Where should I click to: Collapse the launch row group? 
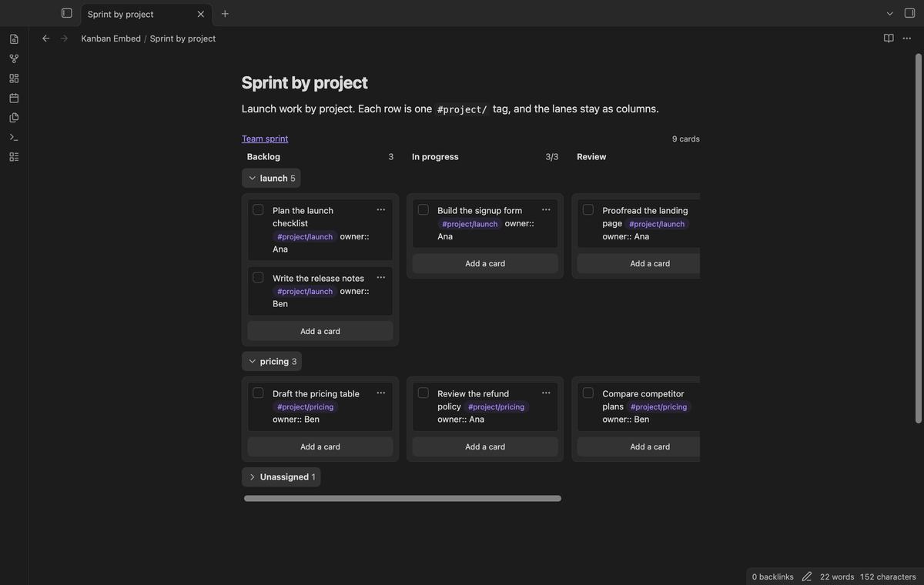271,178
